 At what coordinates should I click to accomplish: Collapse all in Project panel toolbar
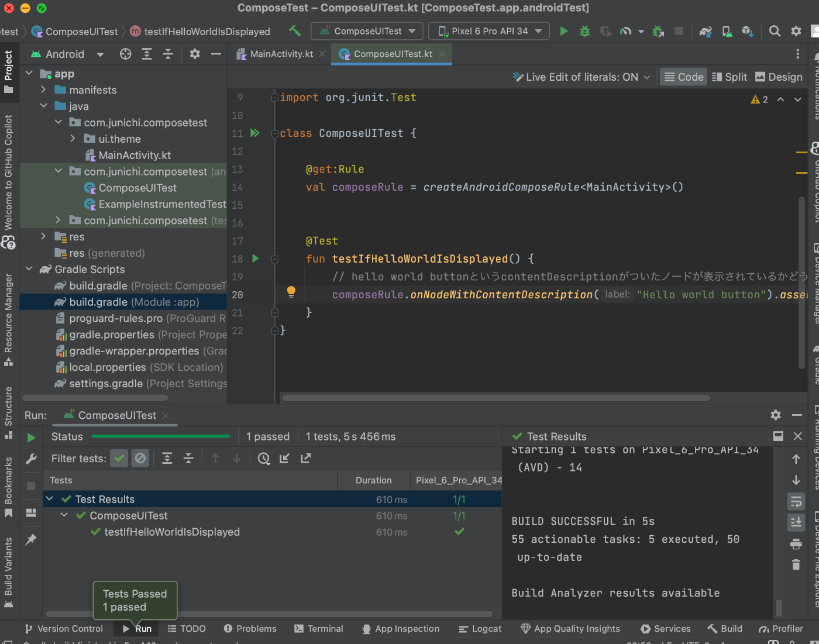168,54
